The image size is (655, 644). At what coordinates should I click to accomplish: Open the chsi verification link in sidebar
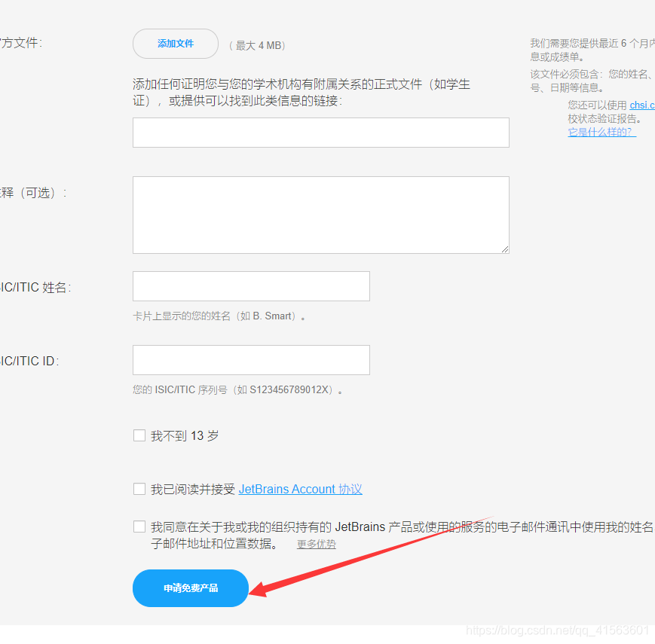[641, 105]
